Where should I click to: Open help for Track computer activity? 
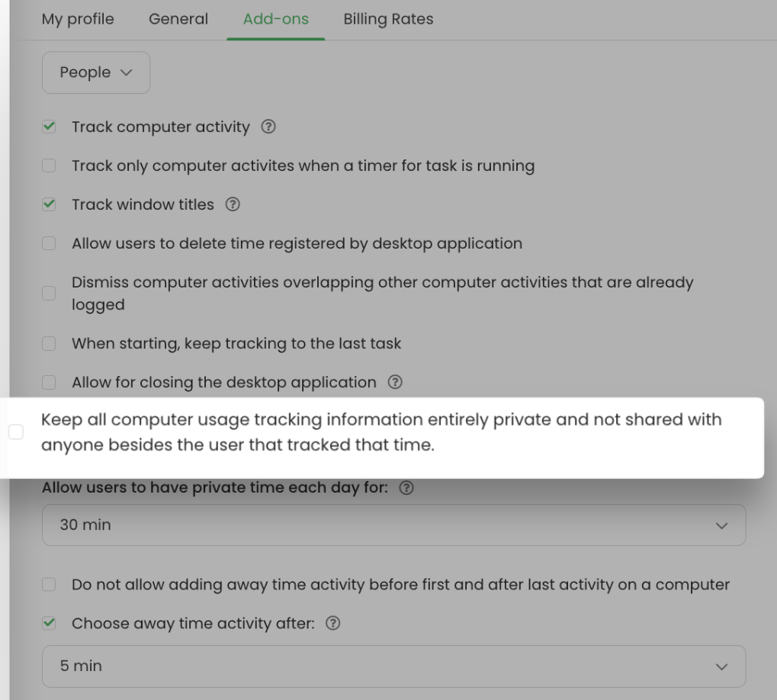pyautogui.click(x=268, y=127)
